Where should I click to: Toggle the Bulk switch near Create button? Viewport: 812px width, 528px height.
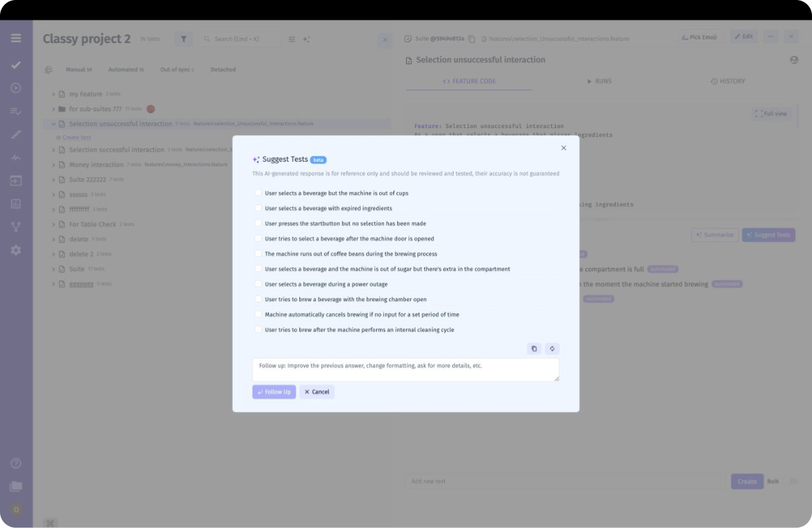tap(790, 481)
